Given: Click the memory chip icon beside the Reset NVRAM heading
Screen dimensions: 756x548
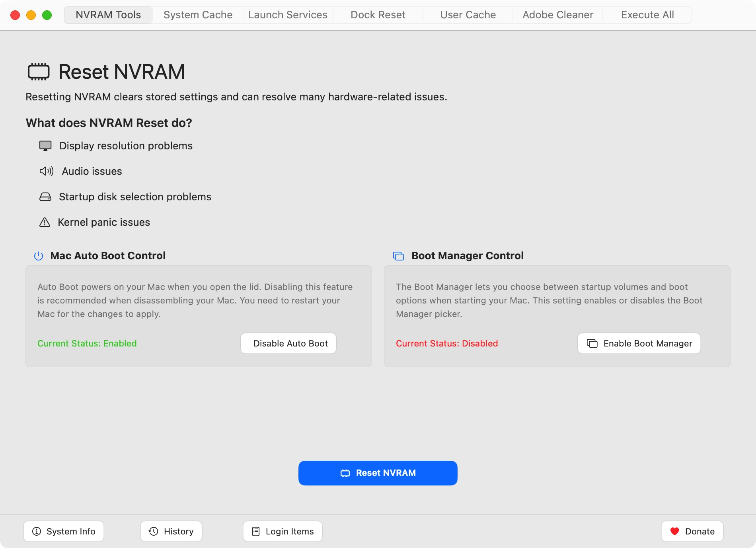Looking at the screenshot, I should click(x=39, y=72).
